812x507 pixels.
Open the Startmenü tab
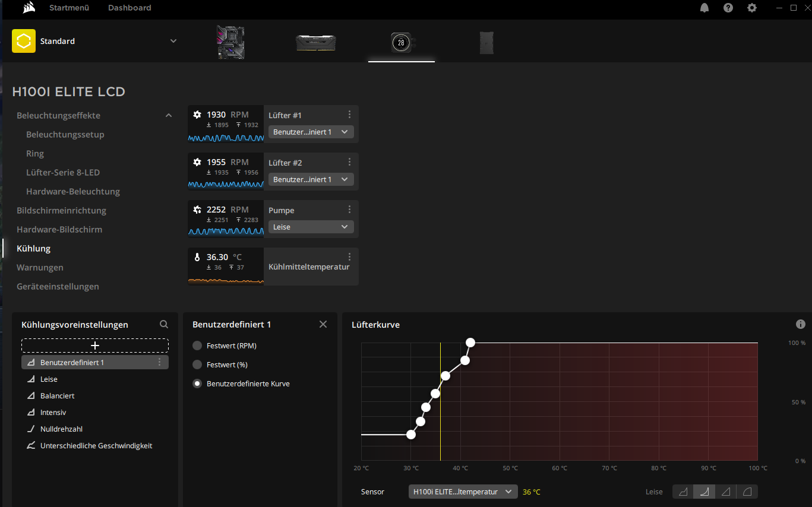[x=70, y=8]
